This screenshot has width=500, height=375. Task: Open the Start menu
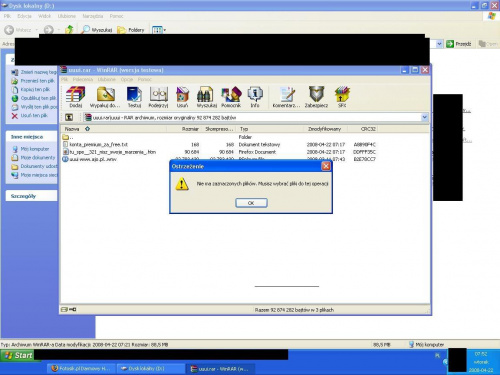click(18, 355)
